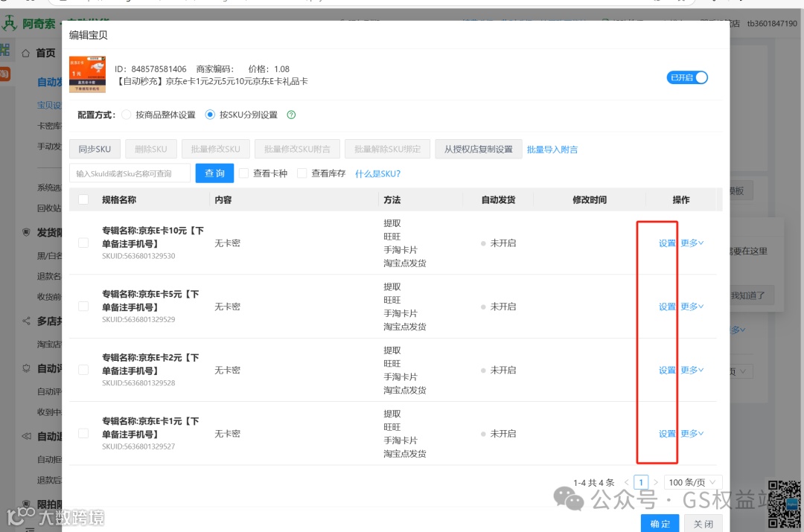Click the green help question-mark icon

pyautogui.click(x=291, y=115)
